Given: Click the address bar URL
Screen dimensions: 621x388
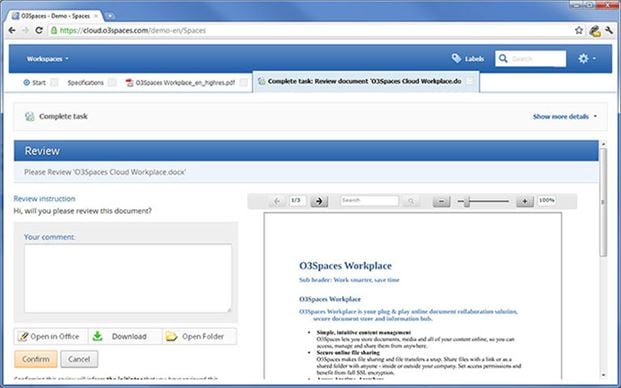Looking at the screenshot, I should pyautogui.click(x=133, y=30).
